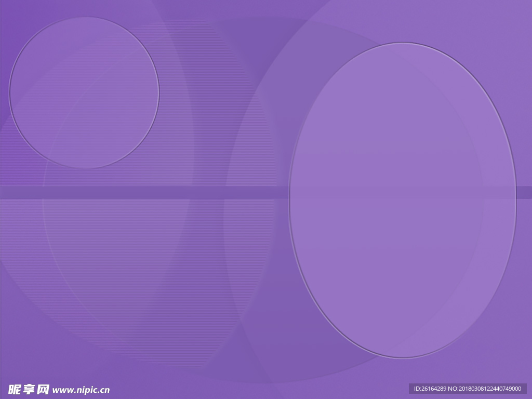
Task: Click the 享 character in the logo
Action: [29, 390]
